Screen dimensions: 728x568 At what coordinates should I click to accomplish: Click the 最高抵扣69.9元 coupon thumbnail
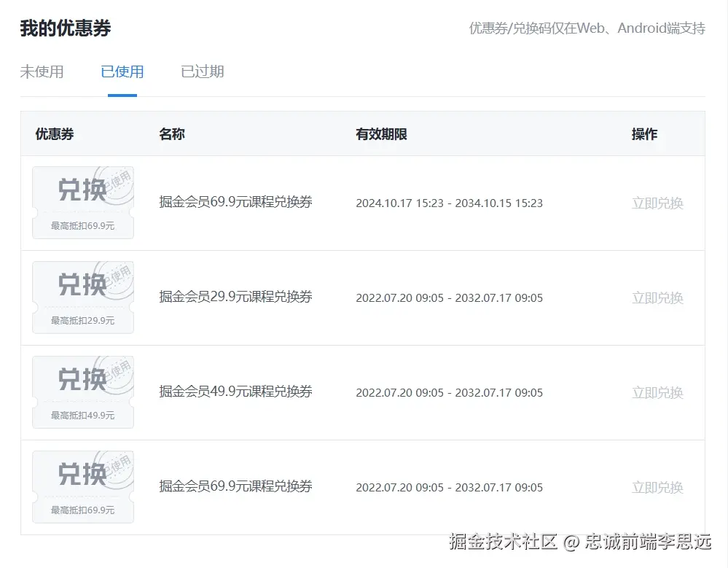82,202
